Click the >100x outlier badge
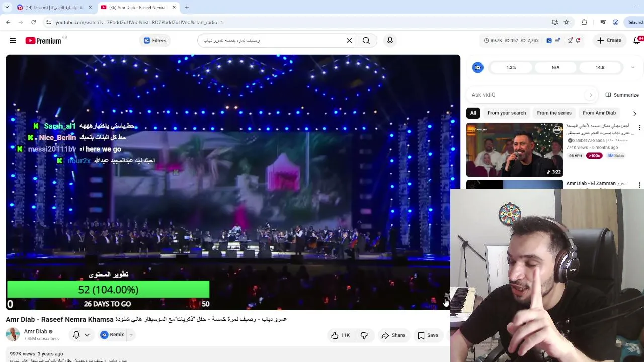The width and height of the screenshot is (644, 362). tap(595, 156)
